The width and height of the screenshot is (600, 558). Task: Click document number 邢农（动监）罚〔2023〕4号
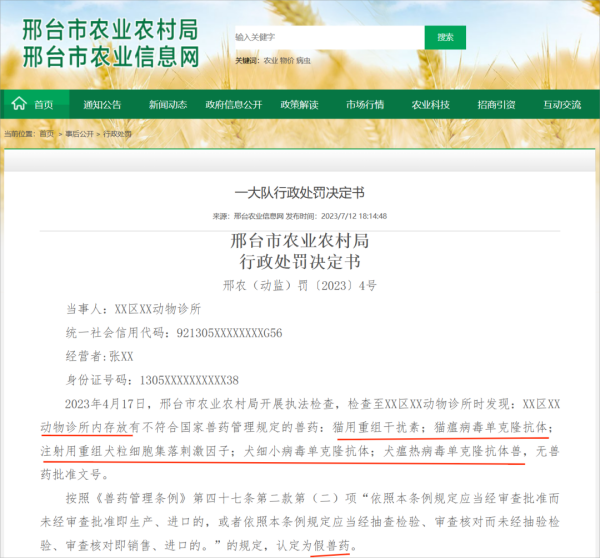click(x=300, y=286)
